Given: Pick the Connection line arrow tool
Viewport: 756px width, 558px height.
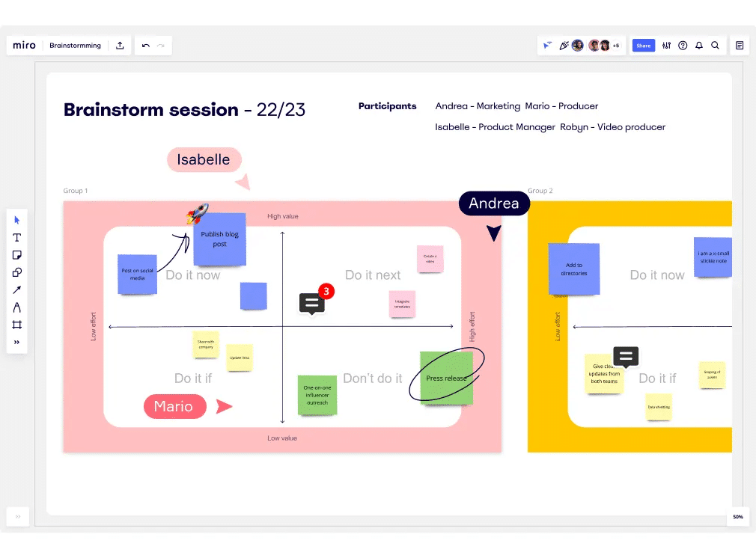Looking at the screenshot, I should [x=17, y=290].
